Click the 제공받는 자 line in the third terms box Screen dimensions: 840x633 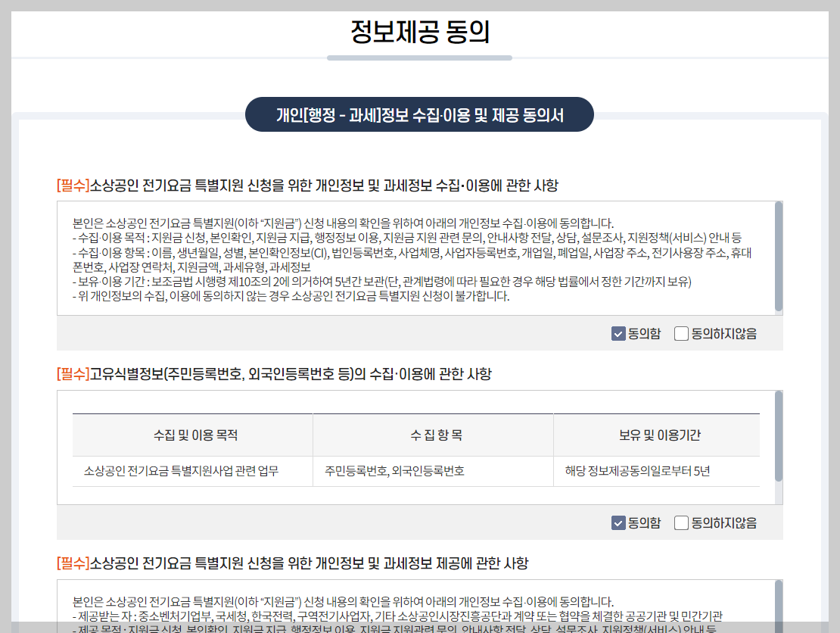click(x=397, y=616)
